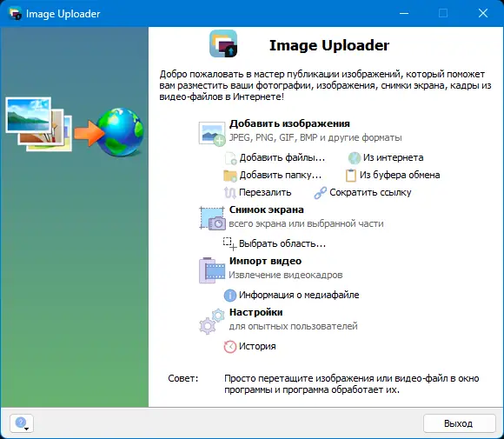The image size is (504, 439).
Task: Open the help question mark dropdown button
Action: click(22, 423)
